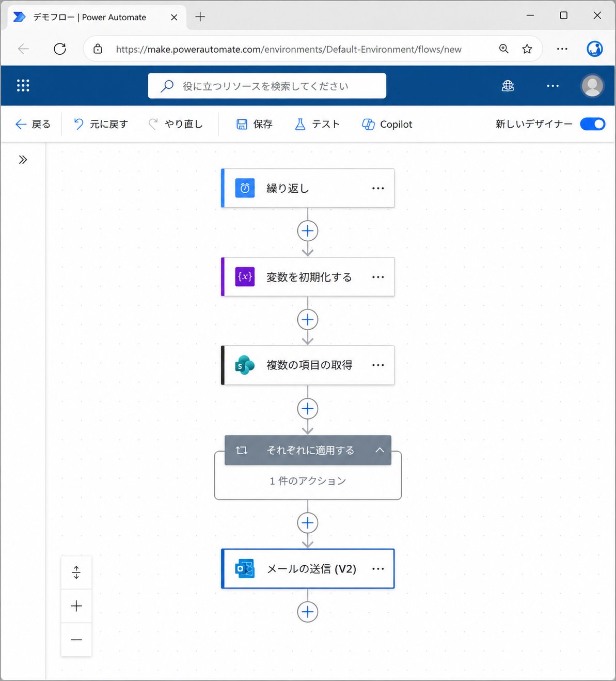Expand the left side panel chevrons
The width and height of the screenshot is (616, 681).
click(x=23, y=160)
